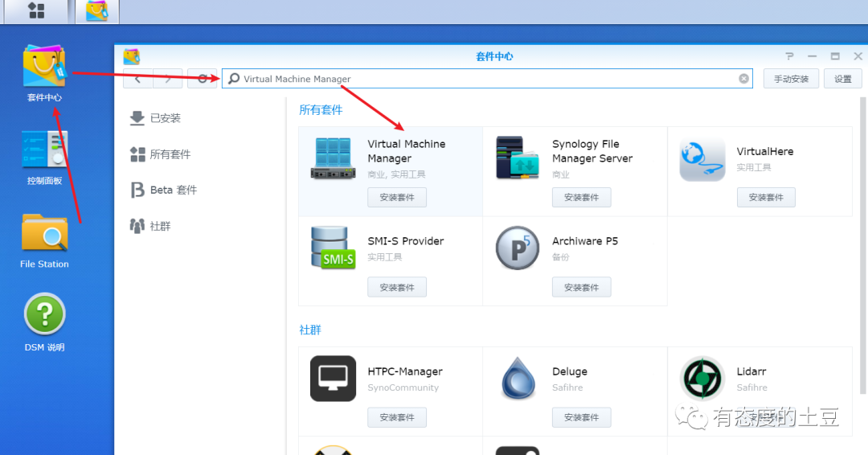Click the HTPC-Manager package title
Screen dimensions: 868x455
coord(404,371)
